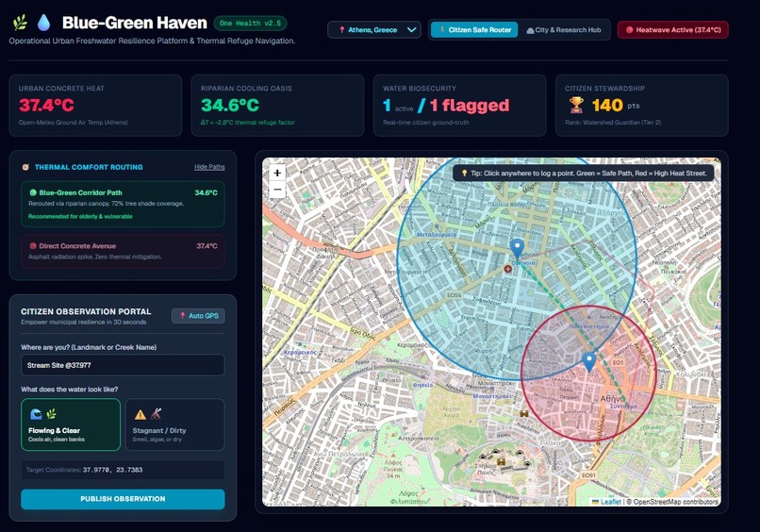
Task: Choose the Flowing & Clear water option
Action: 71,424
